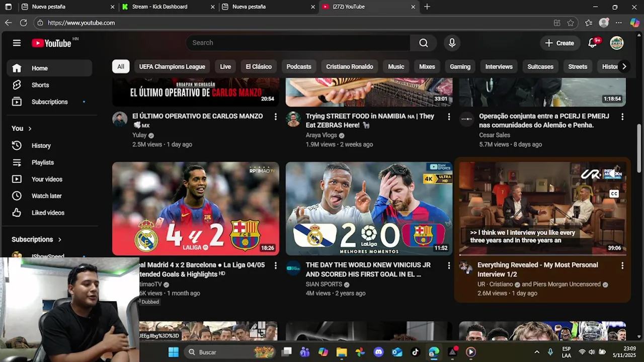Image resolution: width=644 pixels, height=362 pixels.
Task: Open Playlists in sidebar
Action: [x=49, y=162]
